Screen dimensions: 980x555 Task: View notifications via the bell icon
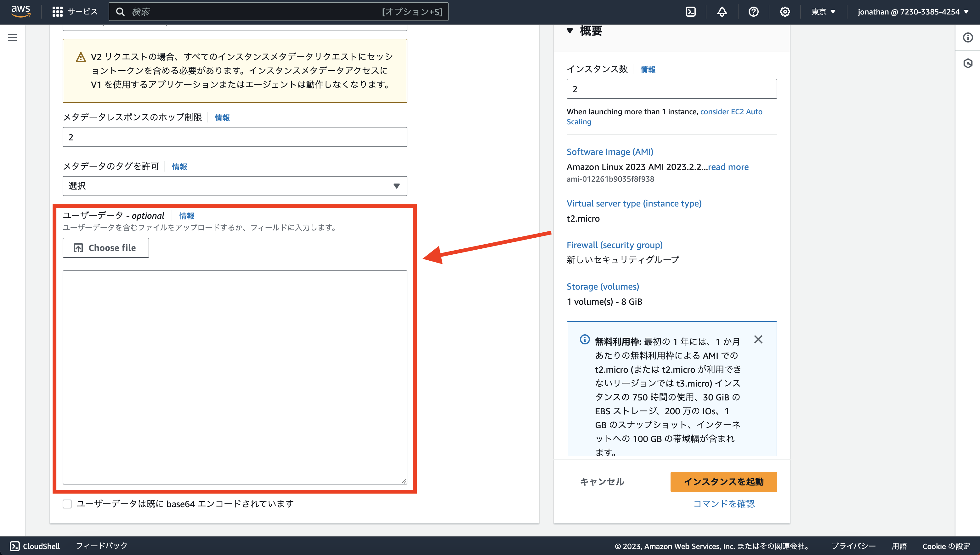pyautogui.click(x=722, y=11)
